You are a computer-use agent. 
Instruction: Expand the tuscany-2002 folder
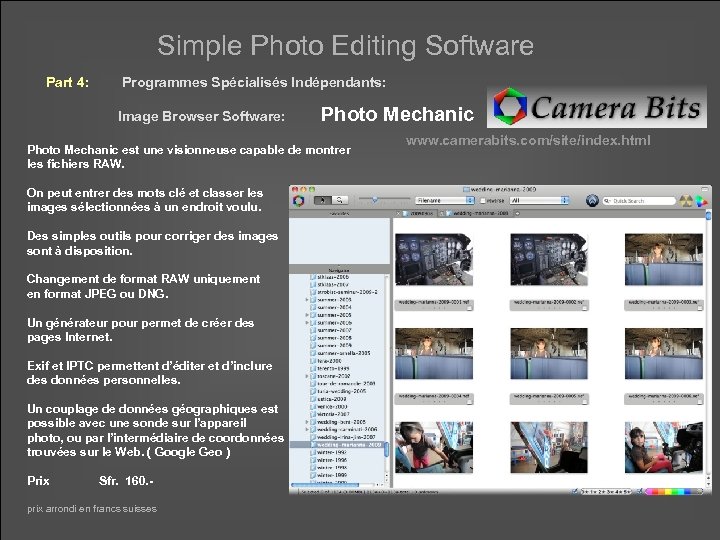click(x=307, y=376)
